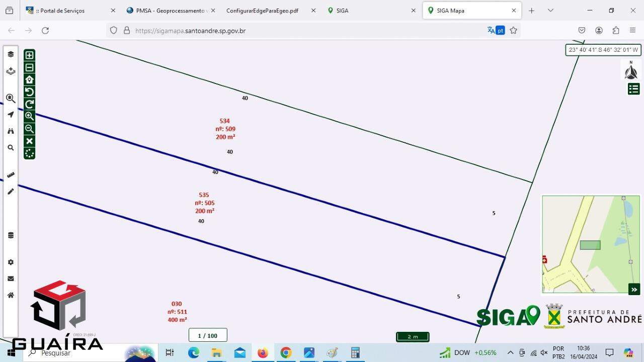644x362 pixels.
Task: Click the north arrow compass
Action: [631, 71]
